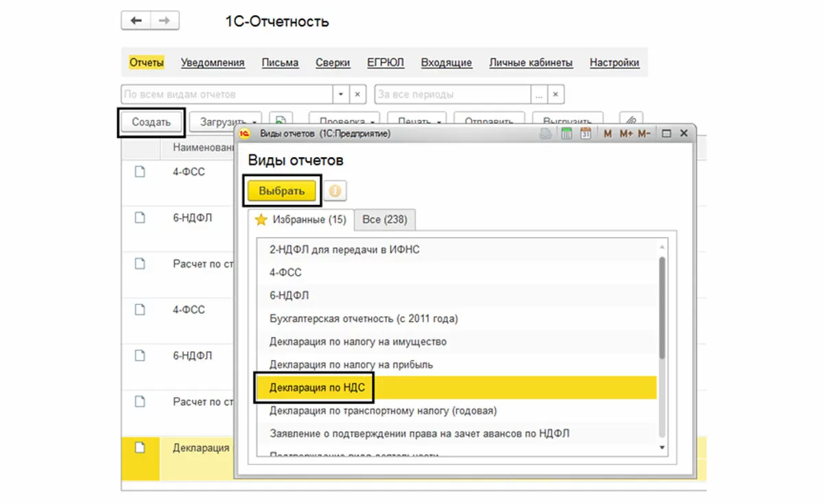Open the Письма section
The height and width of the screenshot is (504, 823).
280,62
